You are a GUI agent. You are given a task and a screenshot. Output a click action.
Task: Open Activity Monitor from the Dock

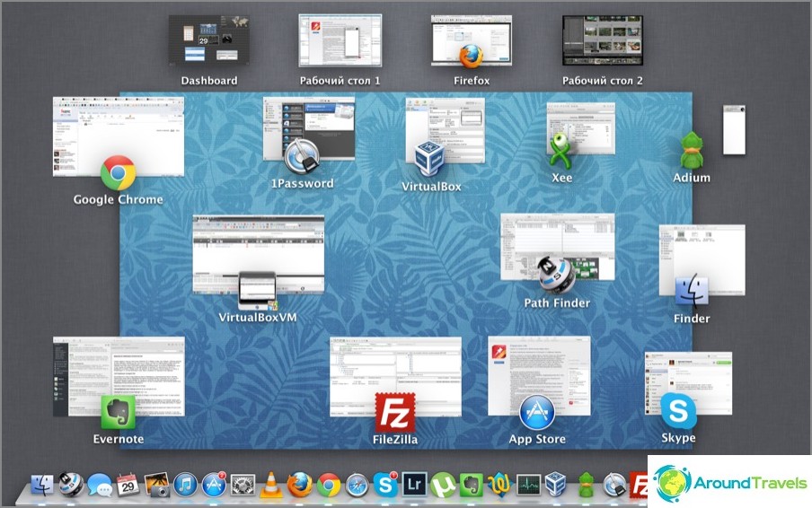pyautogui.click(x=528, y=486)
